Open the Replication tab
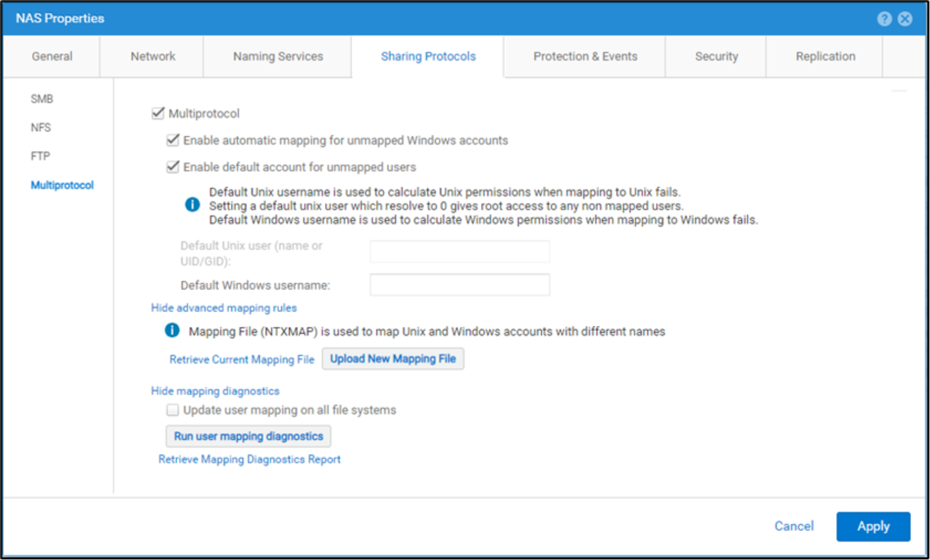This screenshot has width=930, height=560. point(825,56)
